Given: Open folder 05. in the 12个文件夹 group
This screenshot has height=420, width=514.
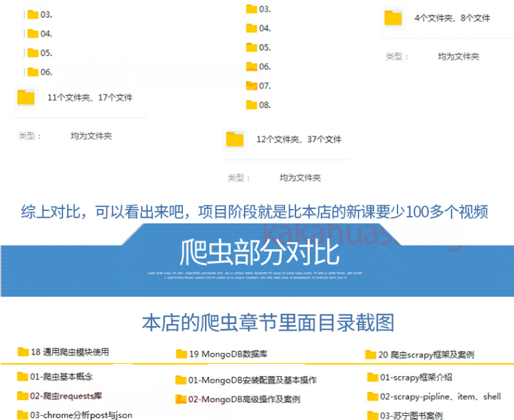Looking at the screenshot, I should [x=258, y=47].
